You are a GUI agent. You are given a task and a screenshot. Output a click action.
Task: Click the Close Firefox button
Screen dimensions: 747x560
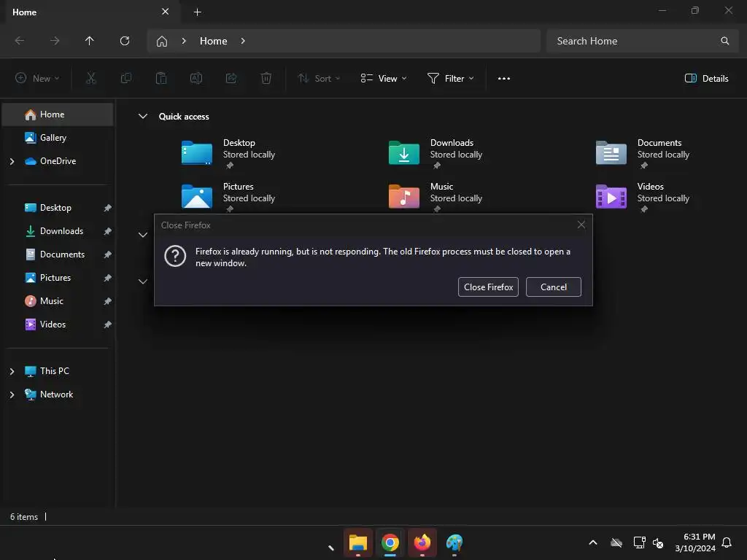488,287
